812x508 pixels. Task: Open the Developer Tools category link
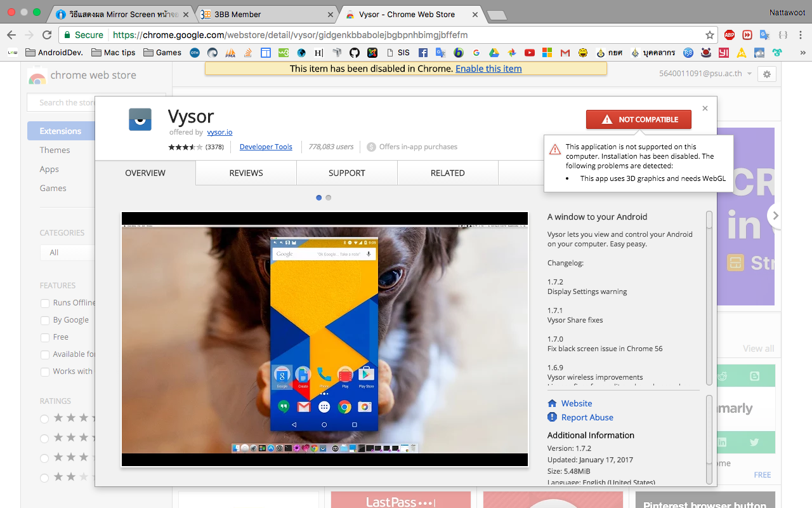point(266,147)
